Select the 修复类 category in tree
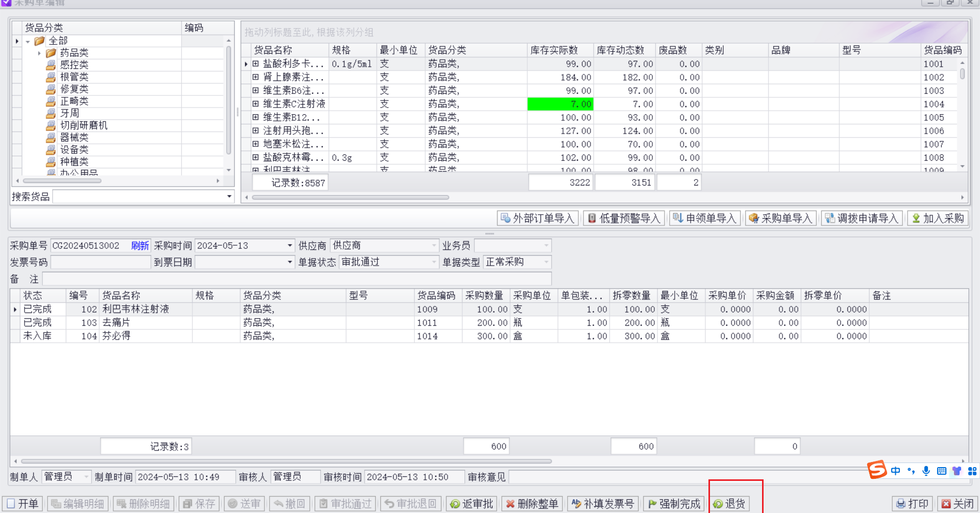980x513 pixels. (x=74, y=89)
